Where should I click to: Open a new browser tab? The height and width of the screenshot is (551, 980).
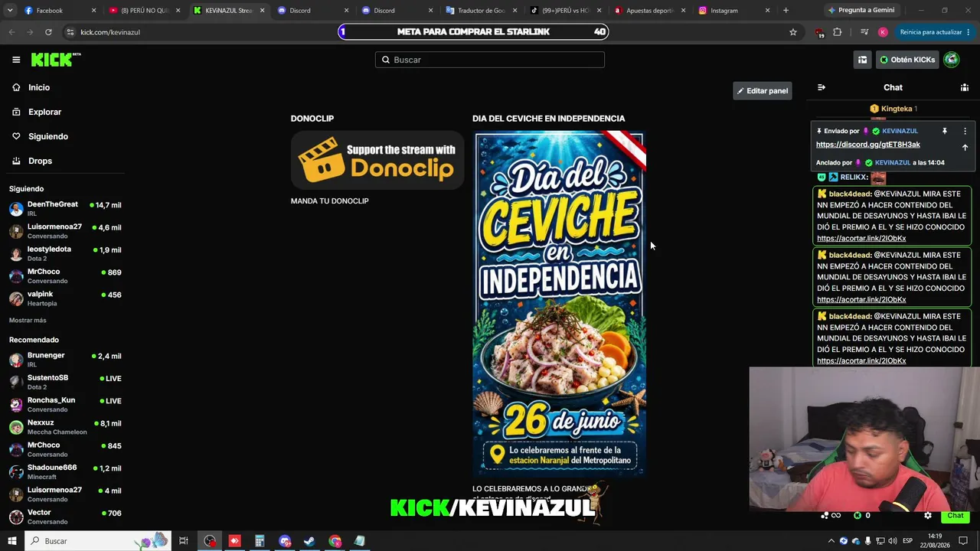(x=786, y=11)
